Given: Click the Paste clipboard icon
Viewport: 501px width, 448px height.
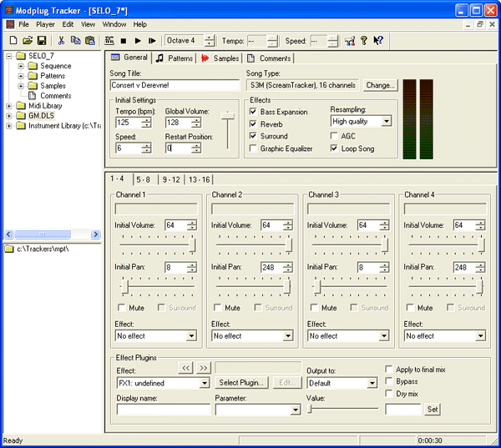Looking at the screenshot, I should [x=89, y=40].
